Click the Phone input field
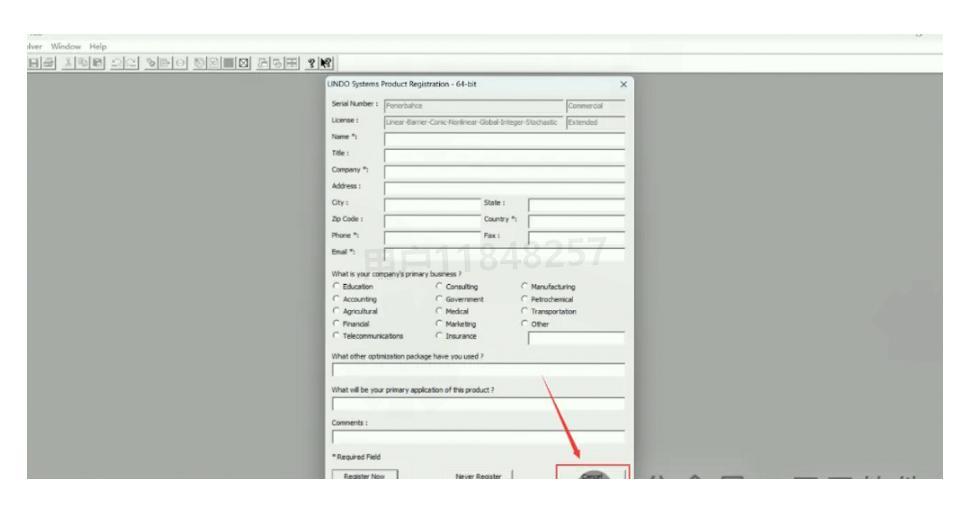Viewport: 970px width, 513px height. tap(432, 238)
